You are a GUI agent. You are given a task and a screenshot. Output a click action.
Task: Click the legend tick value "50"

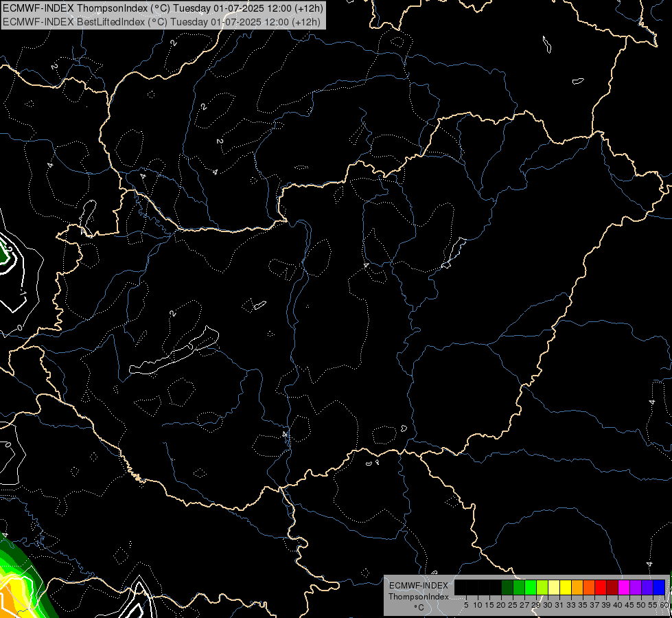(642, 605)
